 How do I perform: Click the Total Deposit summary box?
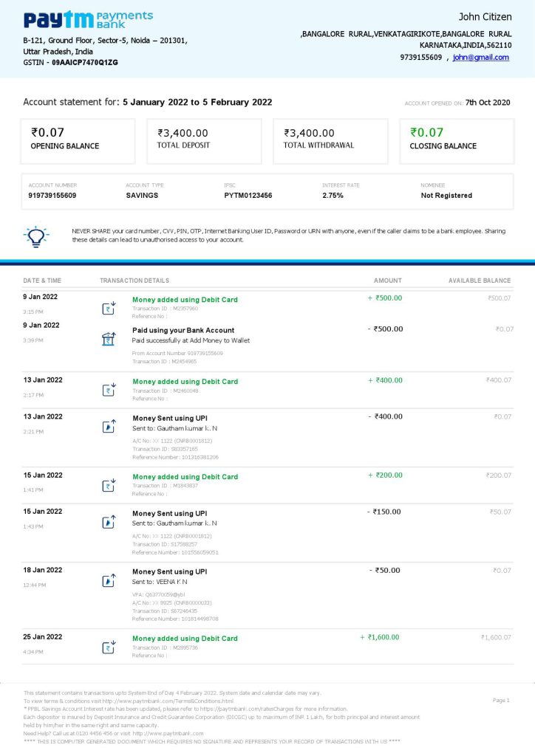[204, 140]
